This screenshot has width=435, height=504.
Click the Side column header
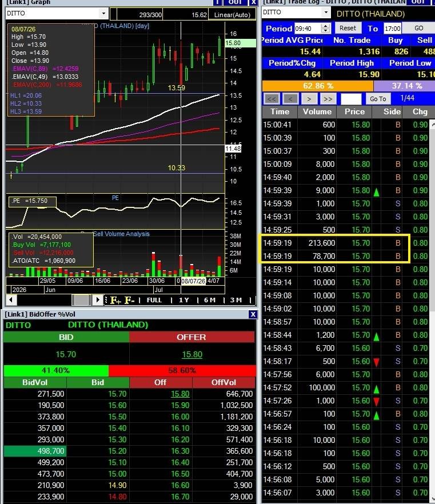[387, 112]
